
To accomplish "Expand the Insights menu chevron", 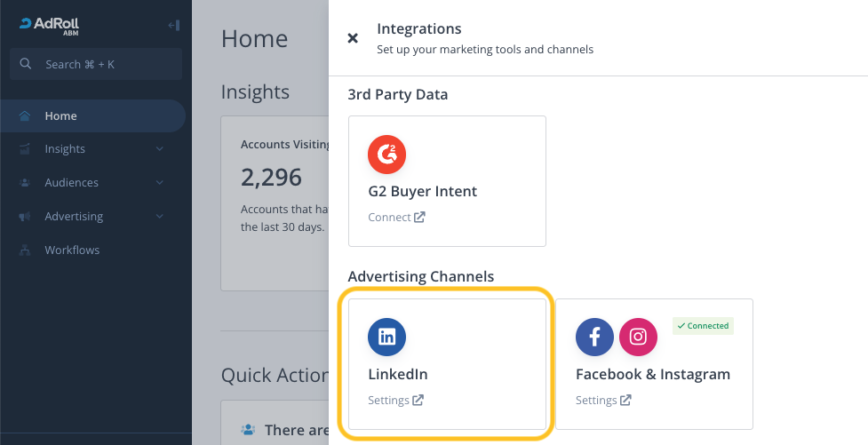I will [x=160, y=149].
